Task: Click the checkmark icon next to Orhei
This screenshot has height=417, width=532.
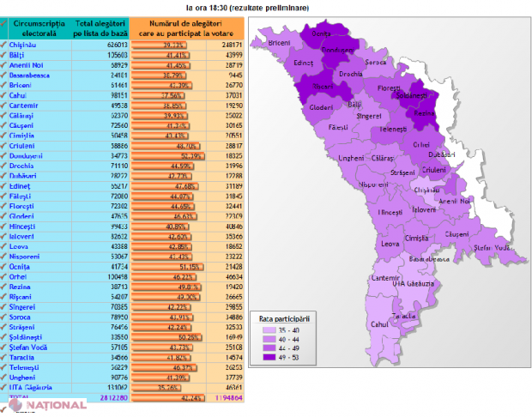Action: tap(4, 276)
